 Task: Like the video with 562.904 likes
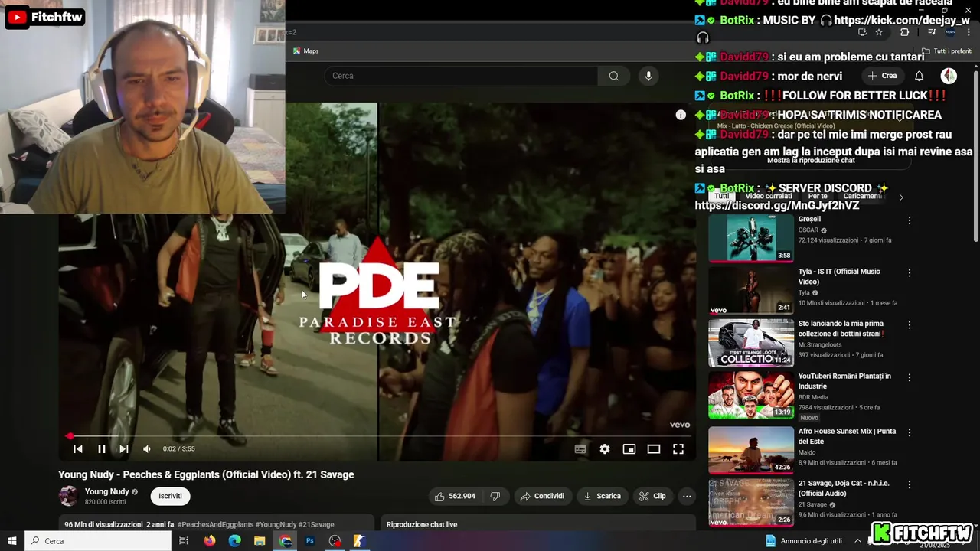pos(455,496)
